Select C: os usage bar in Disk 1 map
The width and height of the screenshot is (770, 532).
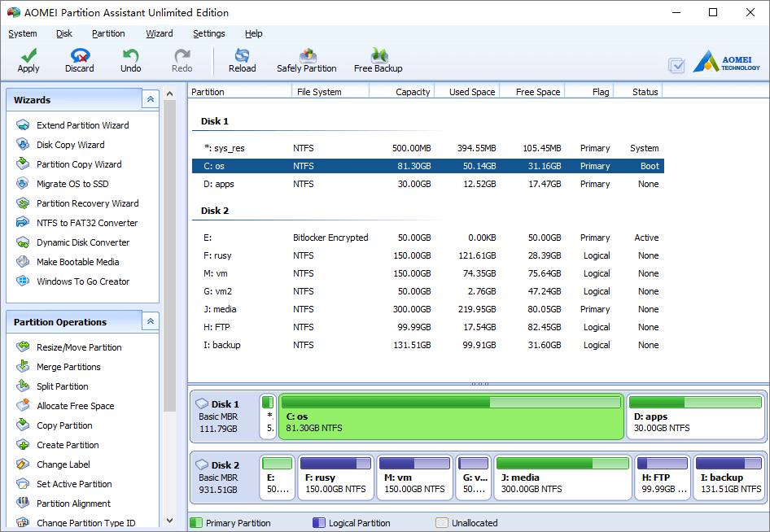pyautogui.click(x=451, y=403)
